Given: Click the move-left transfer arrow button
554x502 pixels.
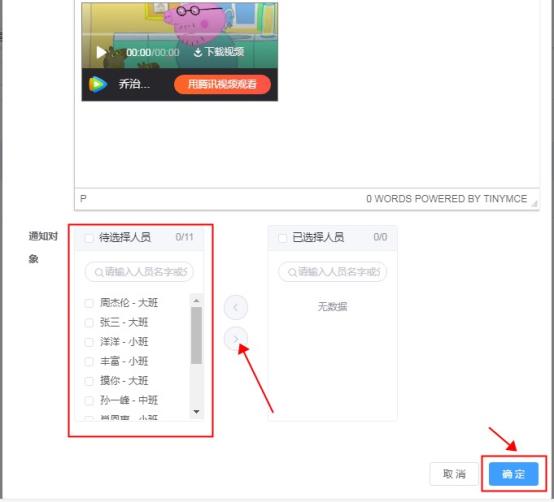Looking at the screenshot, I should coord(236,307).
